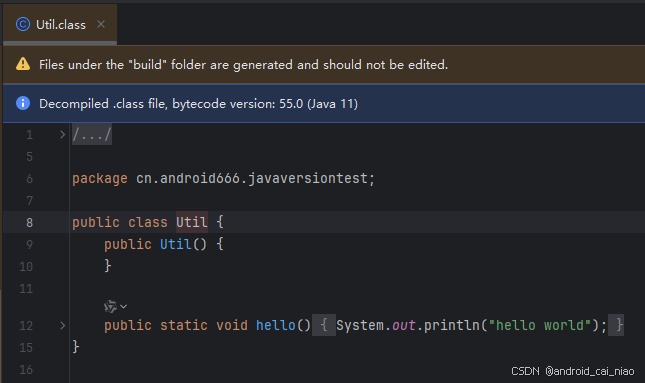Expand the folded comment at line 1
The width and height of the screenshot is (645, 383).
pyautogui.click(x=62, y=135)
